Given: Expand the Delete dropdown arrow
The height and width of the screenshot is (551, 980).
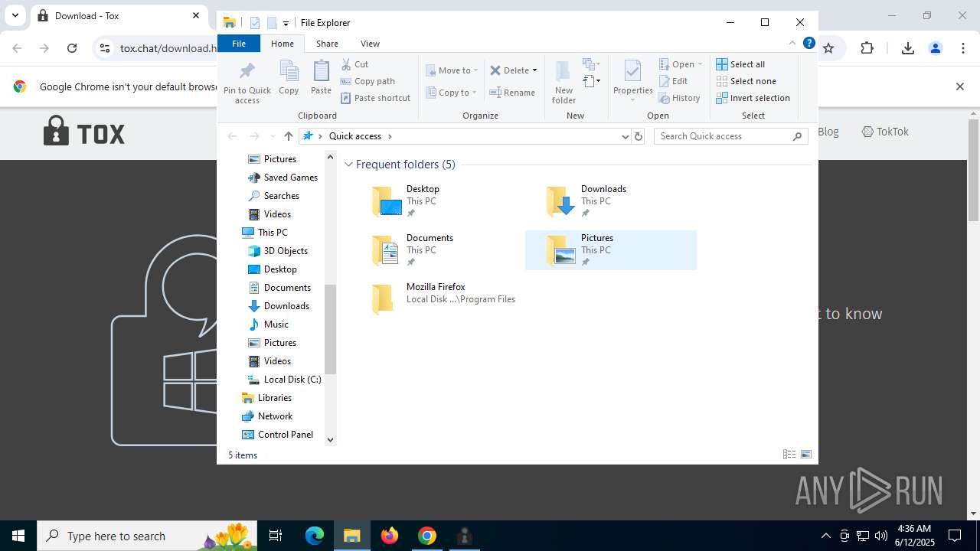Looking at the screenshot, I should coord(534,70).
